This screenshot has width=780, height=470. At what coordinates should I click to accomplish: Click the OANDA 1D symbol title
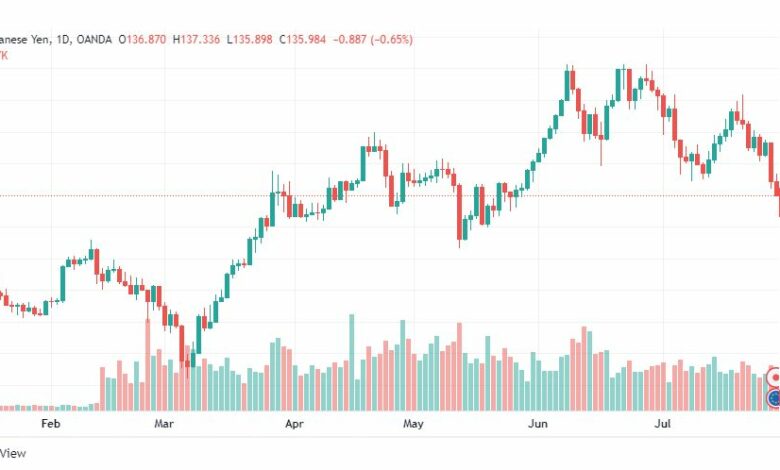point(56,39)
